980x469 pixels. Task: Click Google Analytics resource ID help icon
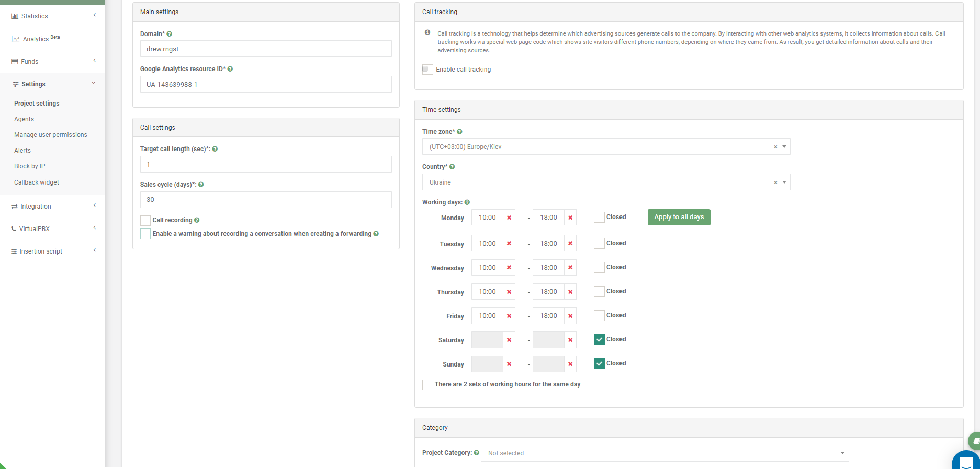(230, 69)
